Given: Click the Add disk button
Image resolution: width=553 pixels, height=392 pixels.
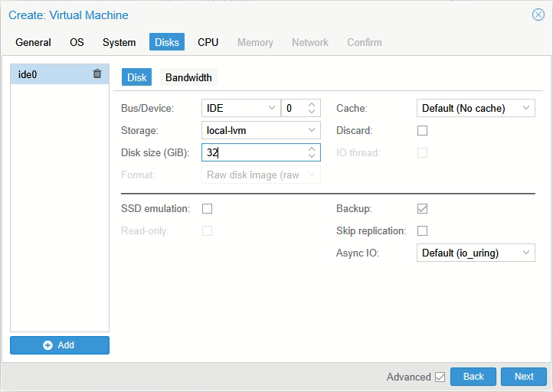Looking at the screenshot, I should click(60, 345).
